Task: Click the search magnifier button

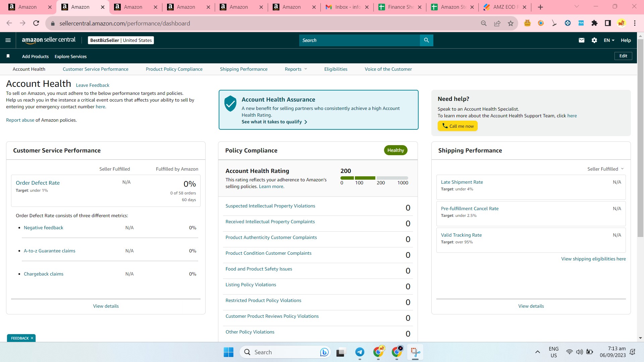Action: (x=426, y=40)
